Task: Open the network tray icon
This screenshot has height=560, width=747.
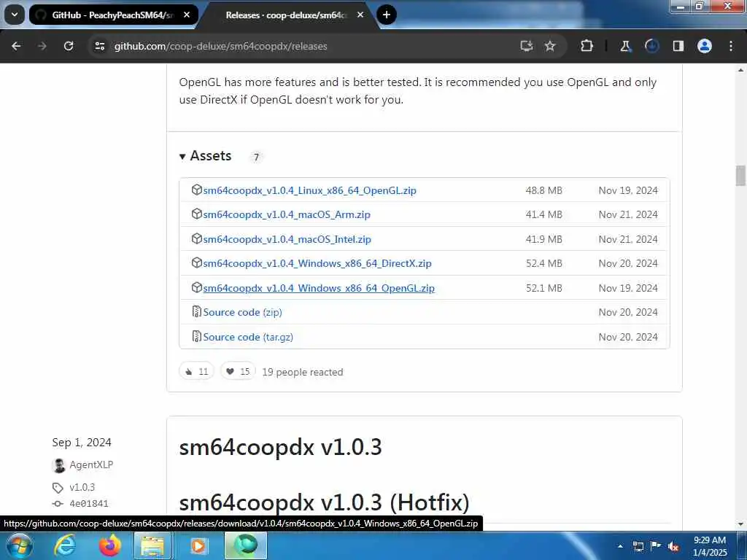Action: [x=638, y=546]
